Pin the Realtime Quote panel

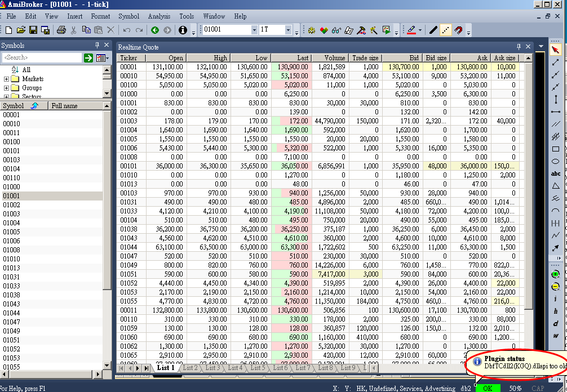click(519, 47)
